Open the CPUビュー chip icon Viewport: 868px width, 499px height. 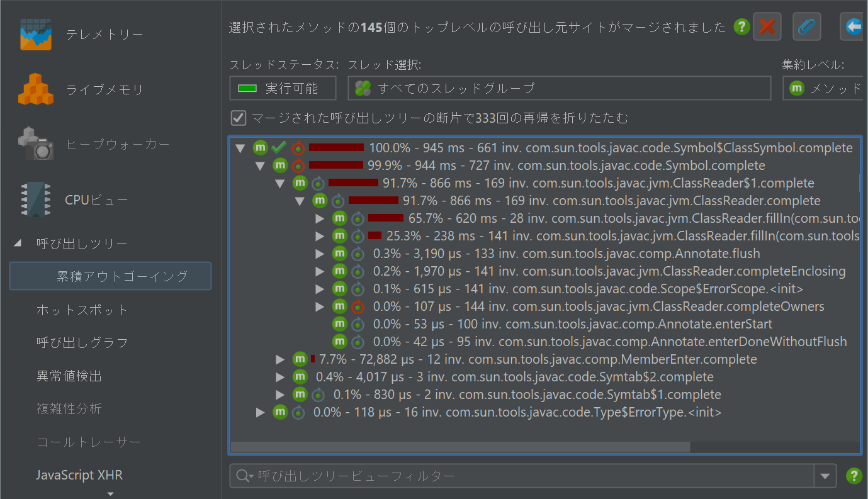(35, 199)
